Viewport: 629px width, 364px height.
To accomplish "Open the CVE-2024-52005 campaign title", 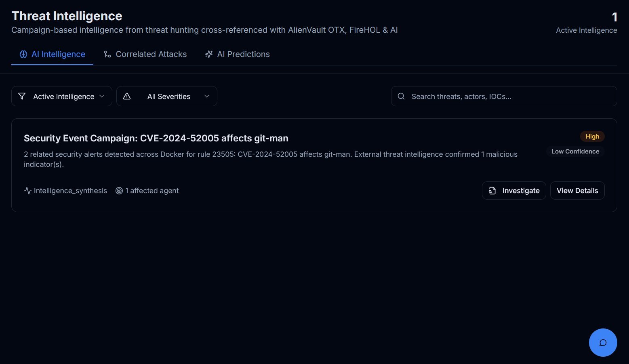I will pyautogui.click(x=156, y=138).
